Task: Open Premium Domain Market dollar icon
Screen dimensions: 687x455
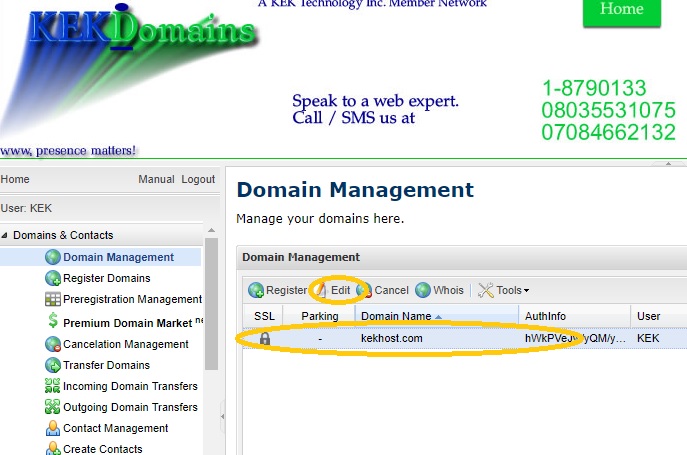Action: tap(53, 322)
